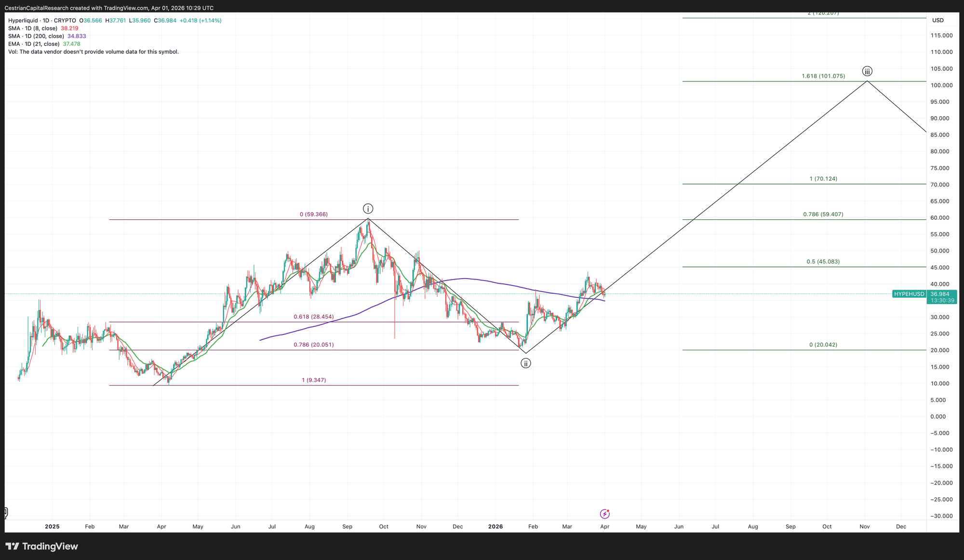
Task: Select the 0.618 (28.454) retracement level
Action: pyautogui.click(x=313, y=317)
